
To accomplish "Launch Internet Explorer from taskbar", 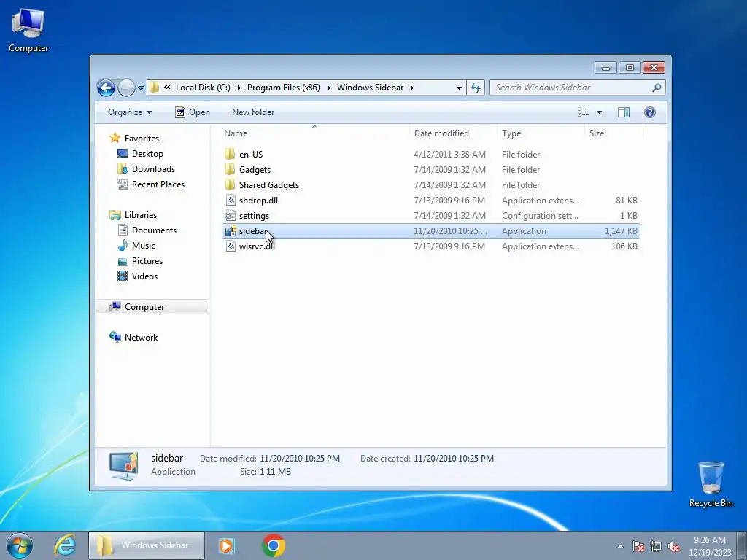I will point(65,545).
